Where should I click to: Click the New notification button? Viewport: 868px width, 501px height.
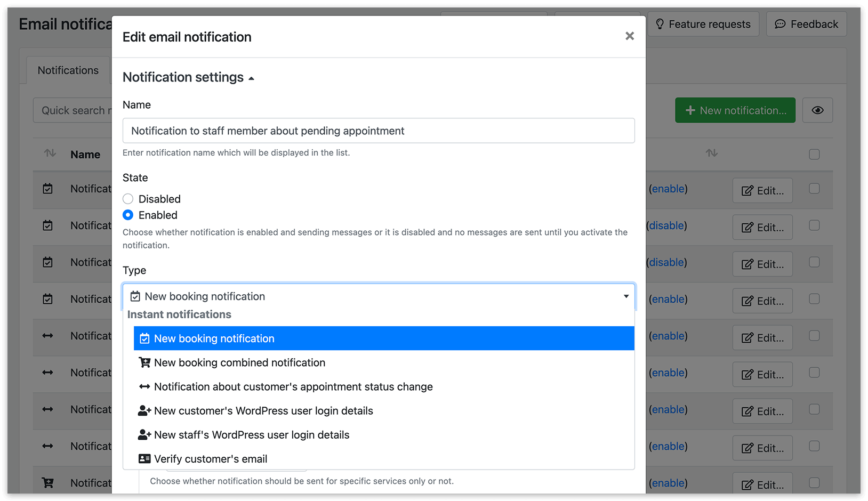[x=735, y=110]
